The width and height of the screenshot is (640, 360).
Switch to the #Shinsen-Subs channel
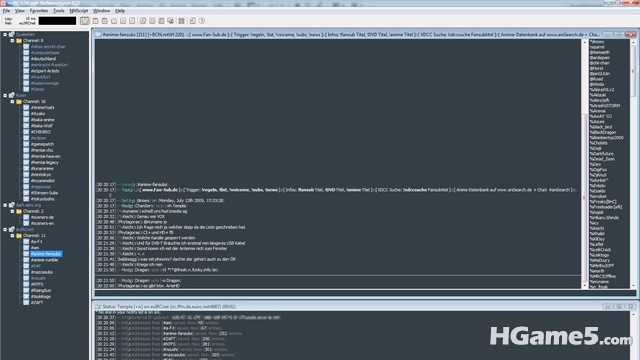44,193
